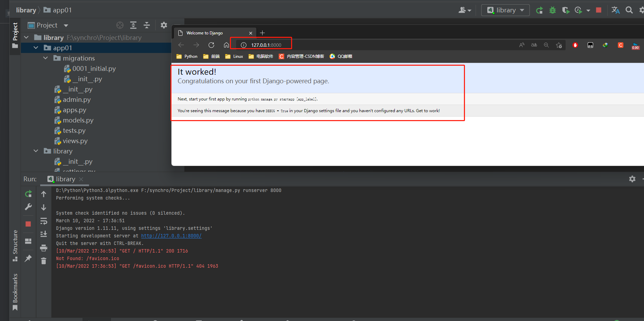Go to browser home page

[x=226, y=45]
